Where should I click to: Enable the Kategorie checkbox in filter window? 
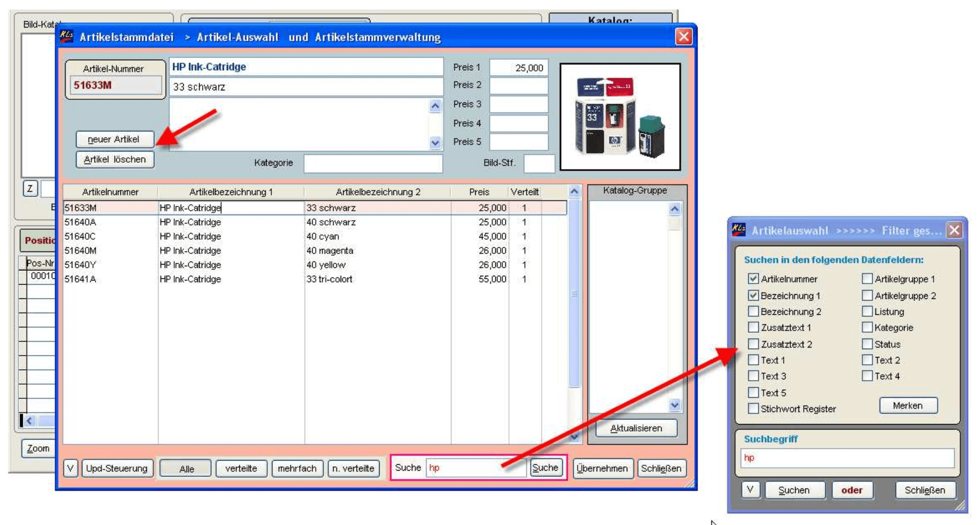[x=867, y=327]
